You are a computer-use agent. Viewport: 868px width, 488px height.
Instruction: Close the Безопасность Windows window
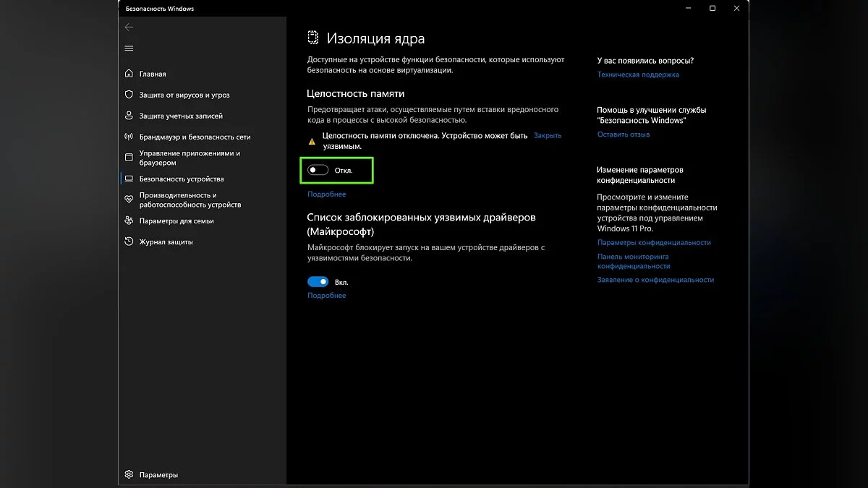737,8
